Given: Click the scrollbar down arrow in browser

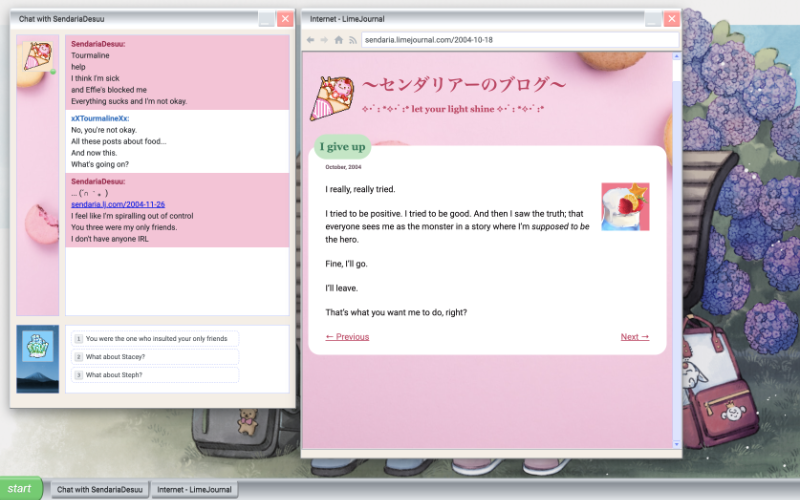Looking at the screenshot, I should [677, 444].
